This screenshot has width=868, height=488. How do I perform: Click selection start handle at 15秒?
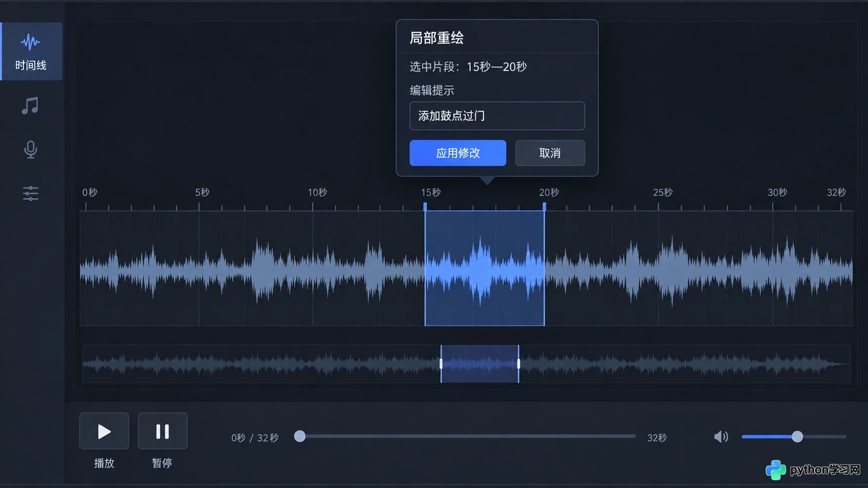click(x=425, y=206)
